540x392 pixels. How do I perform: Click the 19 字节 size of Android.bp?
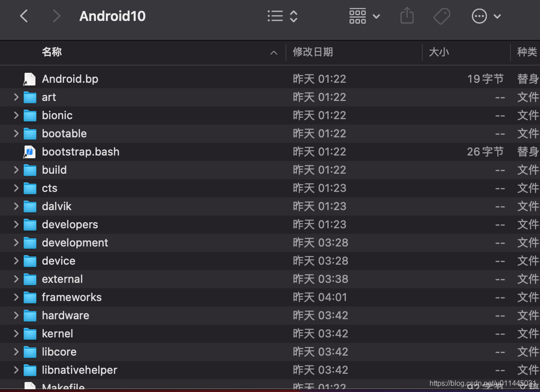(485, 79)
